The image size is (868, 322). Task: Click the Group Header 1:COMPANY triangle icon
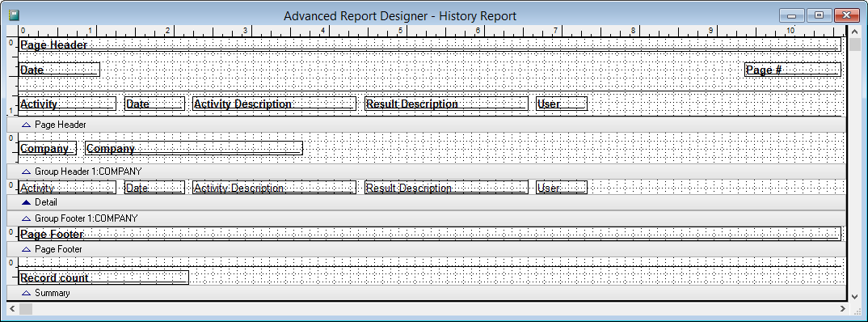point(26,172)
